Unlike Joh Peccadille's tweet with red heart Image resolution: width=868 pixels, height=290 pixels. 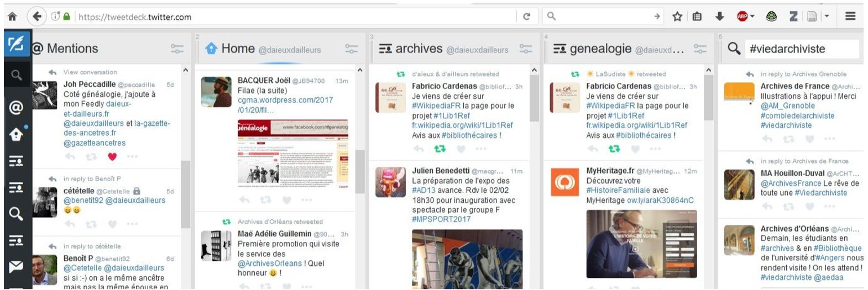click(x=112, y=157)
